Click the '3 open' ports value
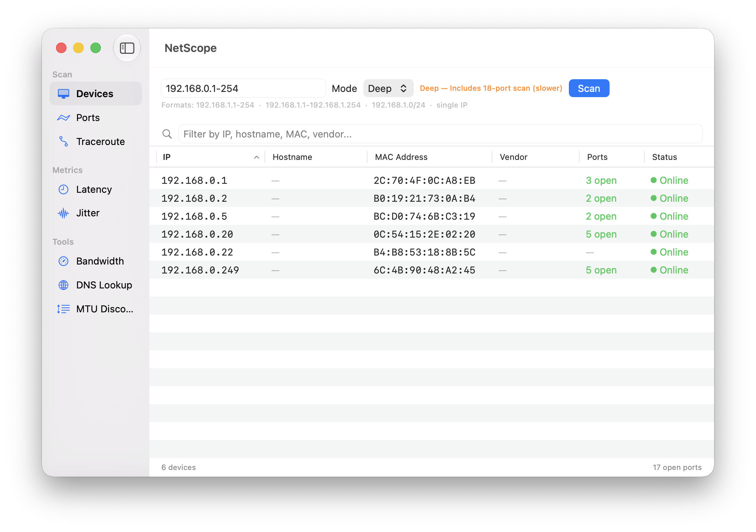Viewport: 756px width, 532px height. click(x=601, y=180)
